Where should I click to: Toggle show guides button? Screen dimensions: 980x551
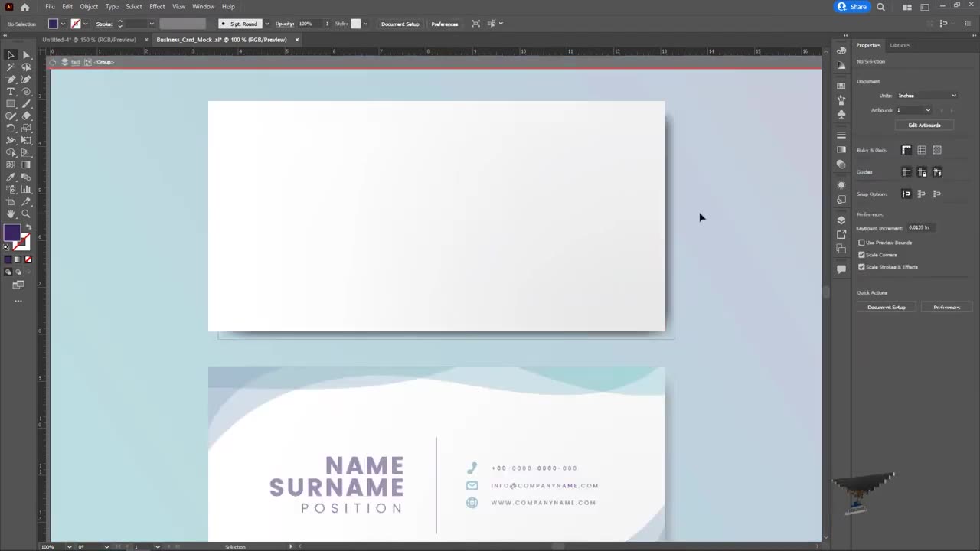click(906, 172)
